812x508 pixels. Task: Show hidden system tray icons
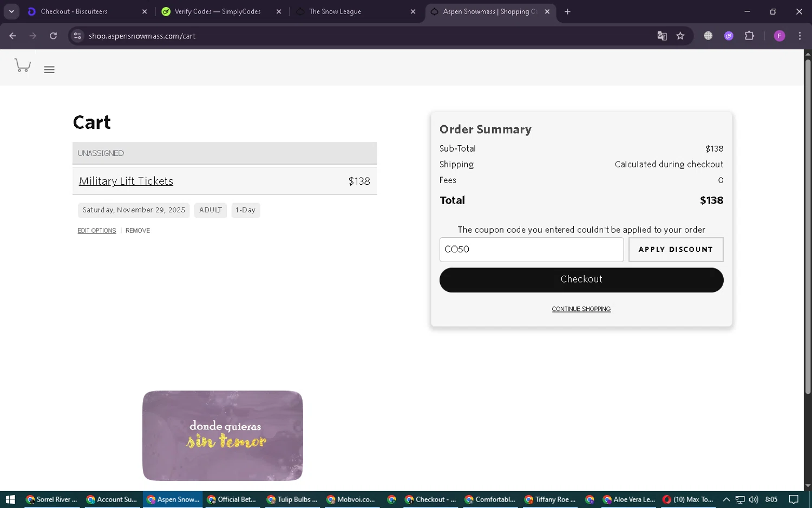click(726, 499)
